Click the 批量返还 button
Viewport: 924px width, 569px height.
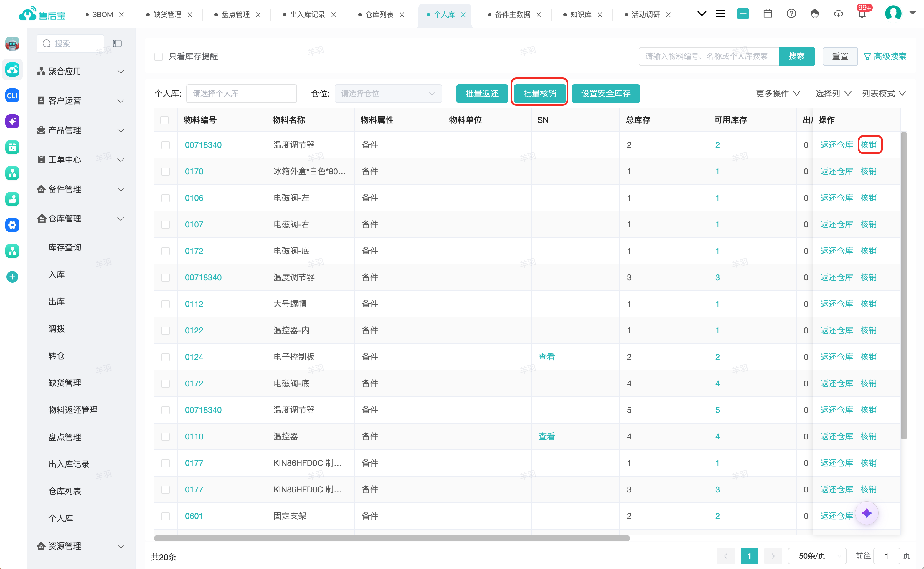(x=482, y=94)
